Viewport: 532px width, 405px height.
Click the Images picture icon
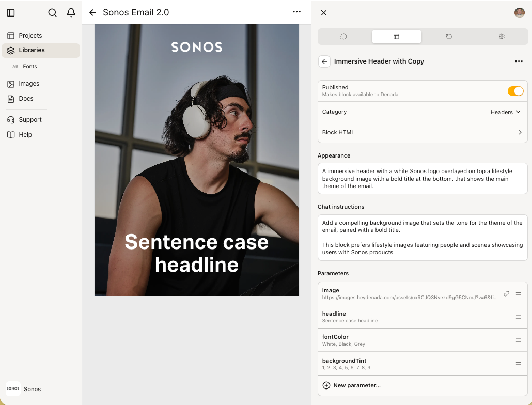coord(11,84)
